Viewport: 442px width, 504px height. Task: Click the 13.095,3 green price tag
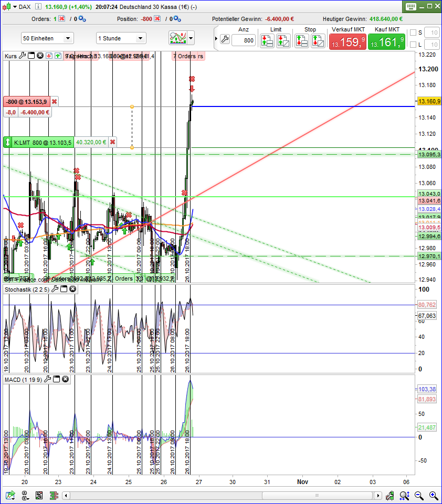tap(429, 155)
